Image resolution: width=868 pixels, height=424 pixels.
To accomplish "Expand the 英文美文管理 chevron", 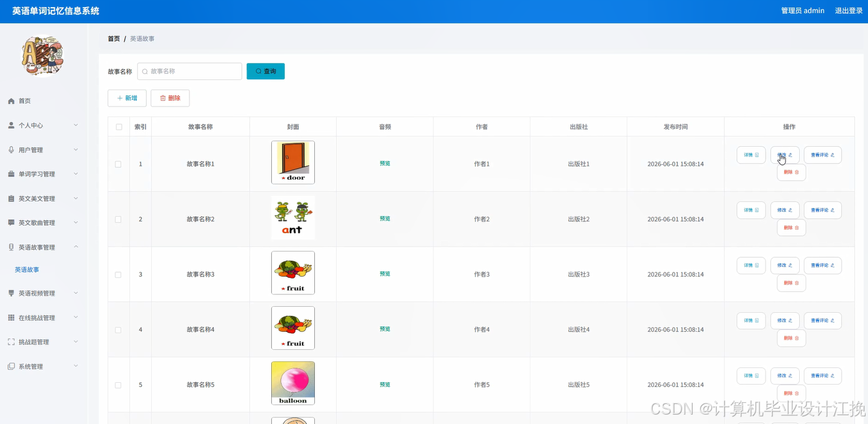I will point(76,198).
